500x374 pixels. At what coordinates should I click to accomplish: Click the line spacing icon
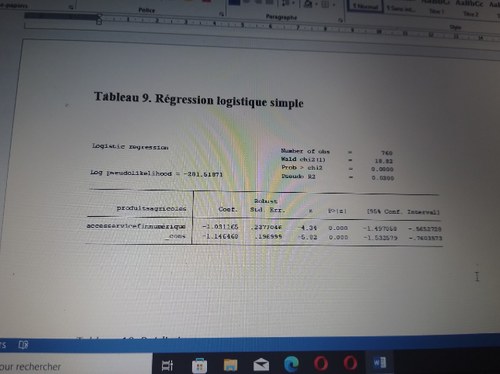pyautogui.click(x=286, y=3)
